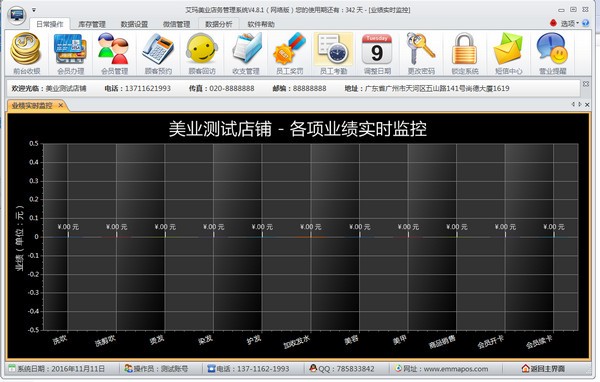Open 前台收银 cashier coins icon
This screenshot has width=600, height=382.
click(x=26, y=53)
